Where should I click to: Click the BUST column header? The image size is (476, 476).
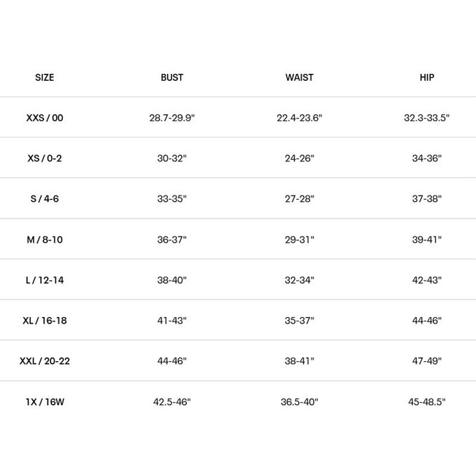[172, 77]
